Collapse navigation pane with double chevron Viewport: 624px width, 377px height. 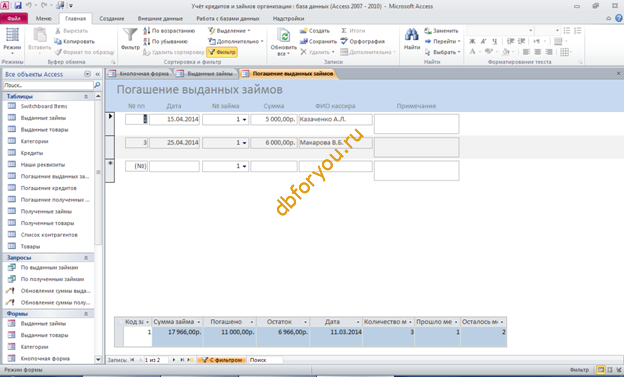pos(98,74)
